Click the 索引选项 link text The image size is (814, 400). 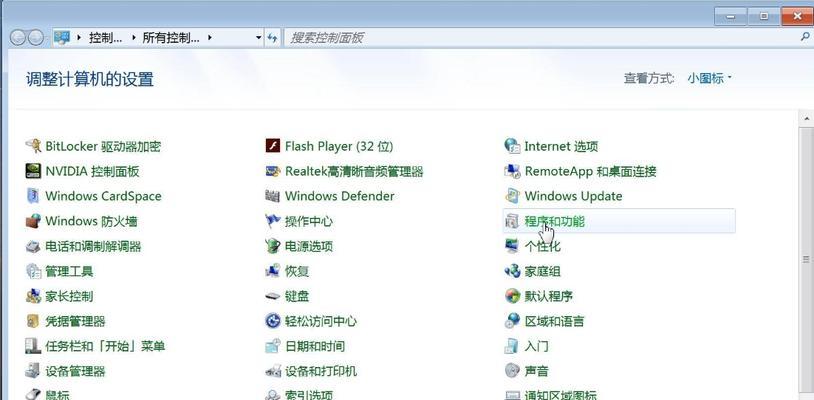(309, 396)
